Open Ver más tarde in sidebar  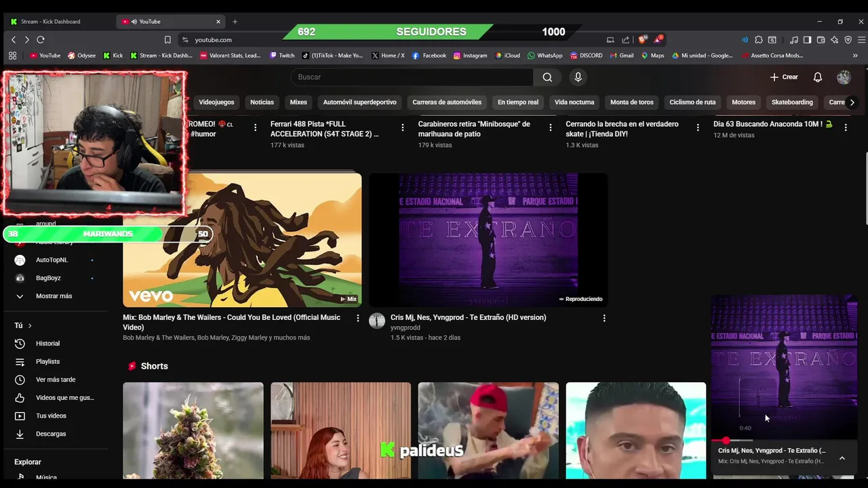tap(54, 380)
